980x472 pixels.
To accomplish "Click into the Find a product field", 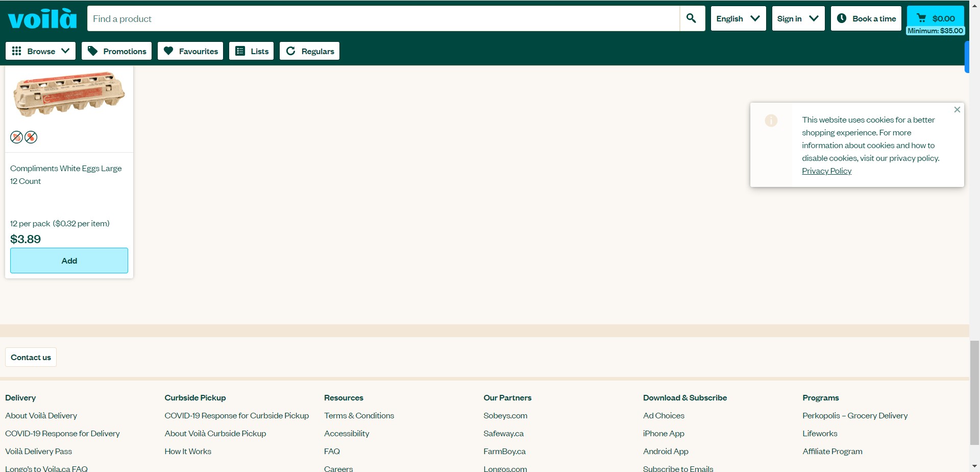I will [383, 19].
